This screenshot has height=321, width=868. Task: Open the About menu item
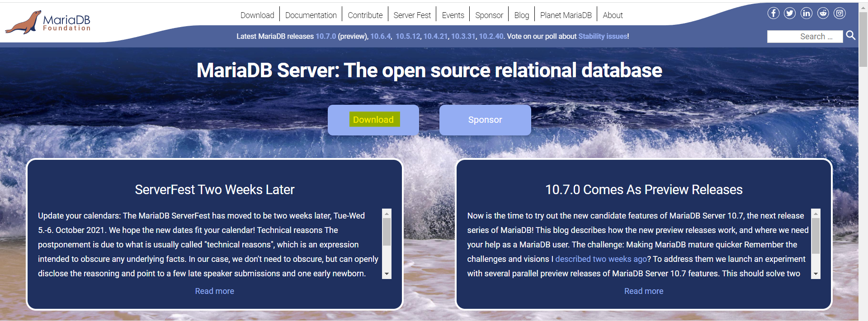[613, 15]
